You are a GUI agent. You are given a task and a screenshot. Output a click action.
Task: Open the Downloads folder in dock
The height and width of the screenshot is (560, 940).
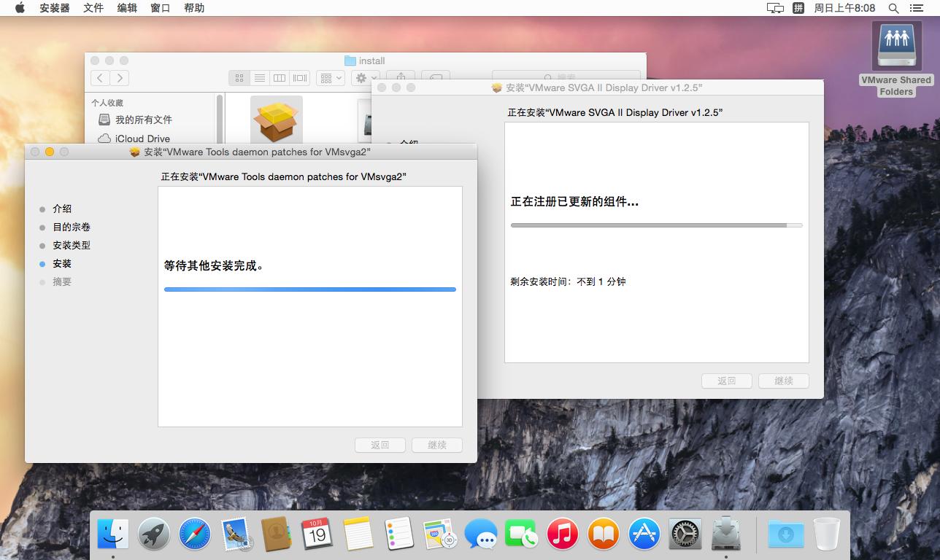[786, 534]
